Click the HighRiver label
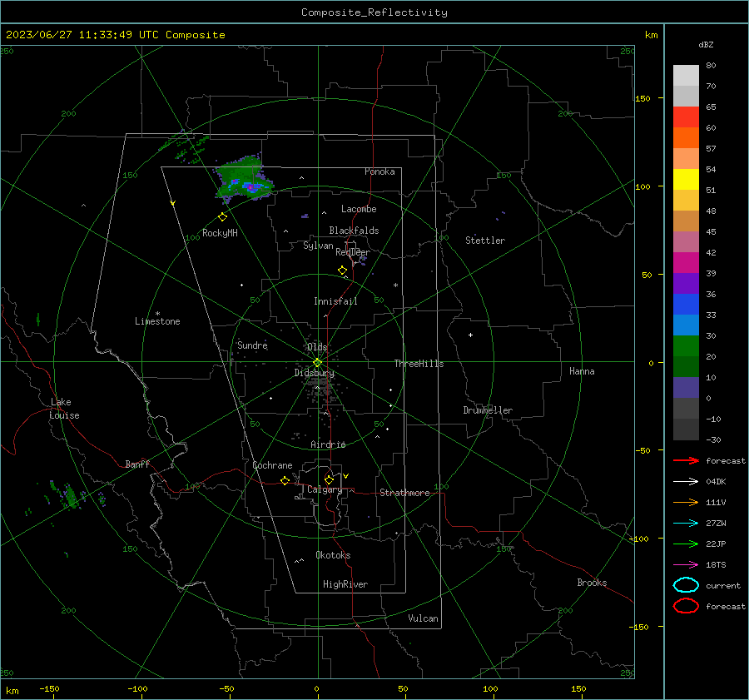Image resolution: width=749 pixels, height=700 pixels. click(x=345, y=584)
